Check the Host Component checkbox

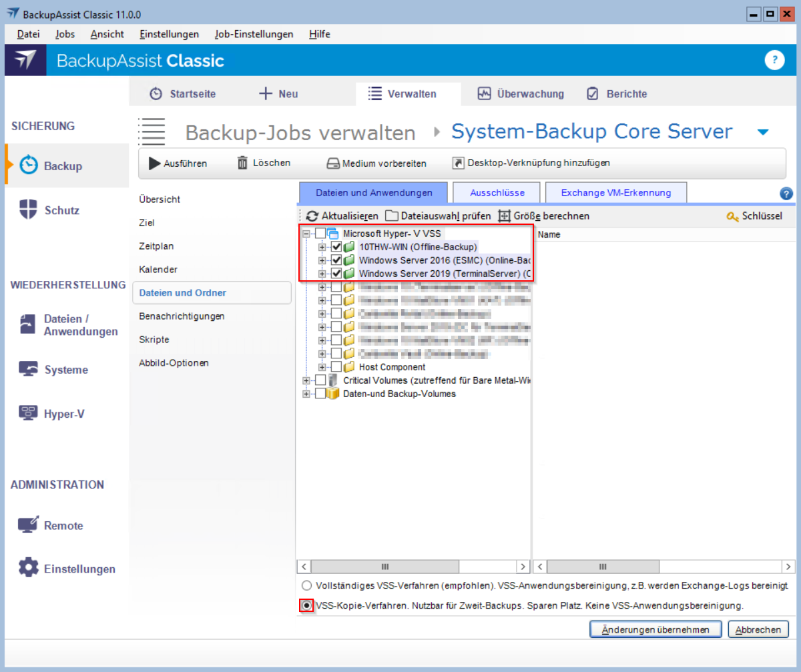pos(336,367)
